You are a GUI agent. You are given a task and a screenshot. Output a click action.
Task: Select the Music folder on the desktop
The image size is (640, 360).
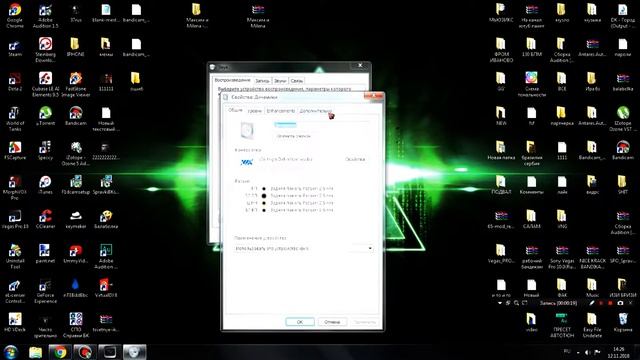[x=592, y=288]
